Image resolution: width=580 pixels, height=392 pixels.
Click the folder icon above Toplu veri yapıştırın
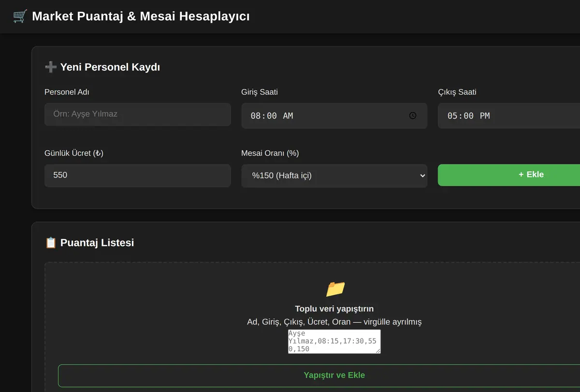point(334,289)
